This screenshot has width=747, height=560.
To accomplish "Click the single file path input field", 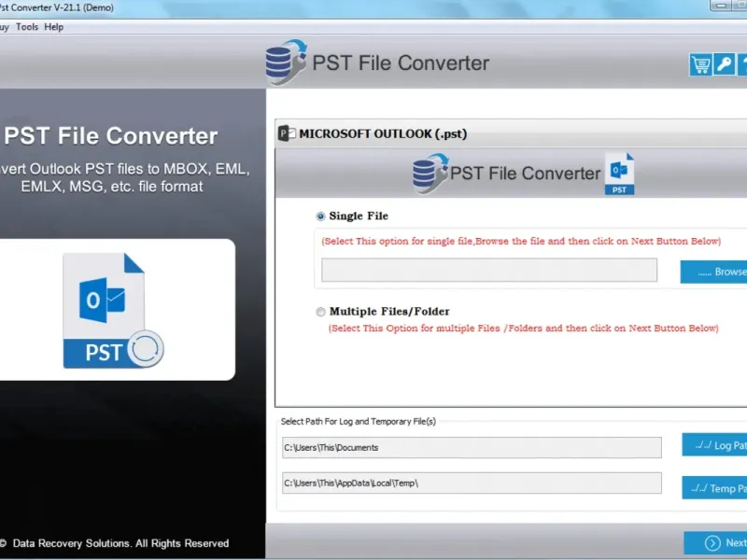I will pos(489,270).
